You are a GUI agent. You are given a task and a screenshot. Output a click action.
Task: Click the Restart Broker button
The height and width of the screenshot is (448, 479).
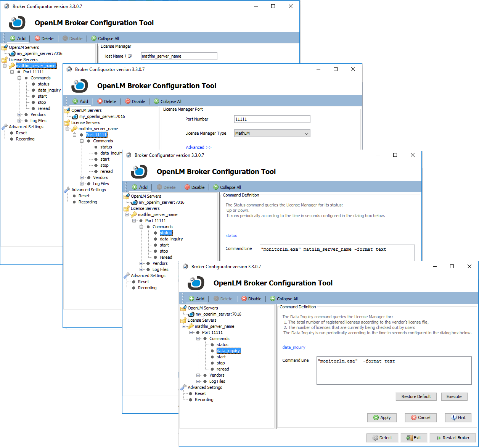[x=453, y=438]
